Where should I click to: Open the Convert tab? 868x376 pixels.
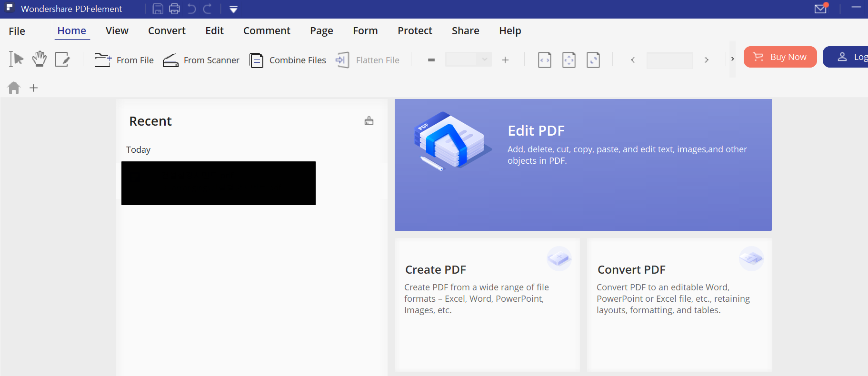(x=167, y=31)
